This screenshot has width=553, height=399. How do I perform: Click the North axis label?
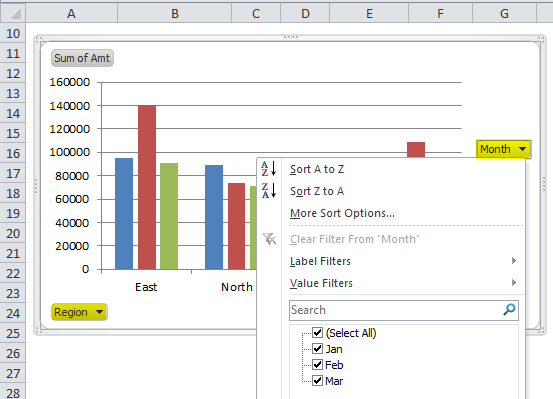237,287
